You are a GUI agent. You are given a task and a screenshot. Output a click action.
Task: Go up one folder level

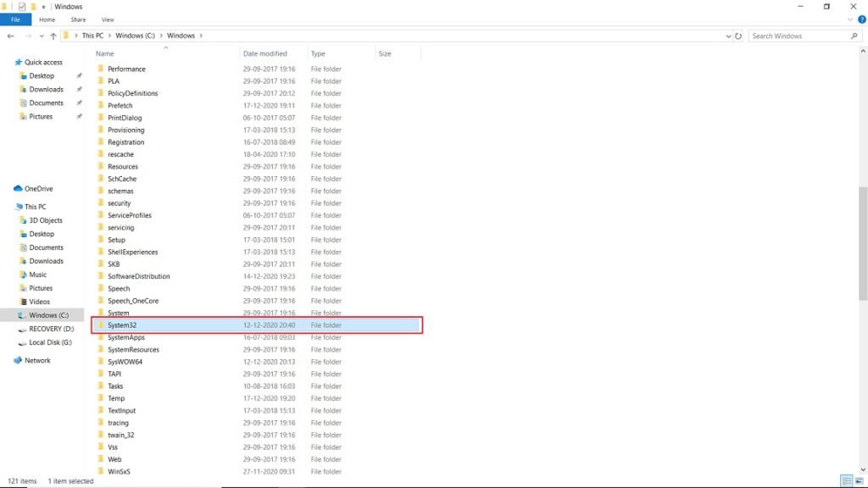[53, 36]
